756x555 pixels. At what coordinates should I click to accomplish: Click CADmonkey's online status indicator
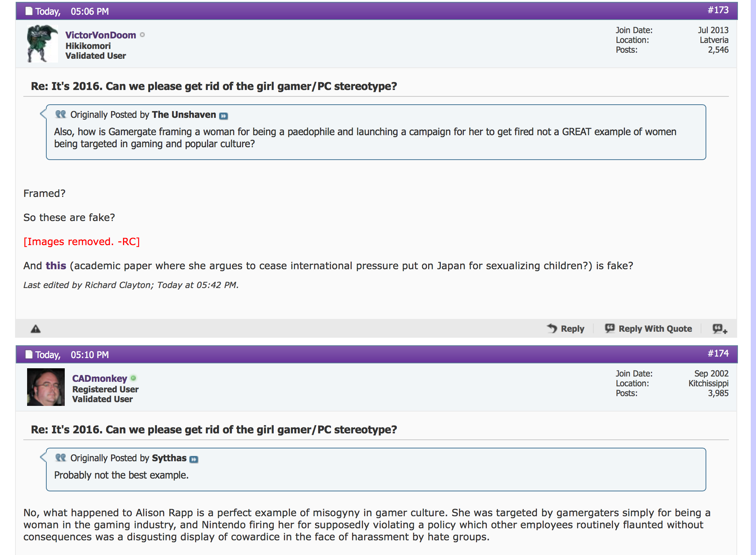point(133,378)
